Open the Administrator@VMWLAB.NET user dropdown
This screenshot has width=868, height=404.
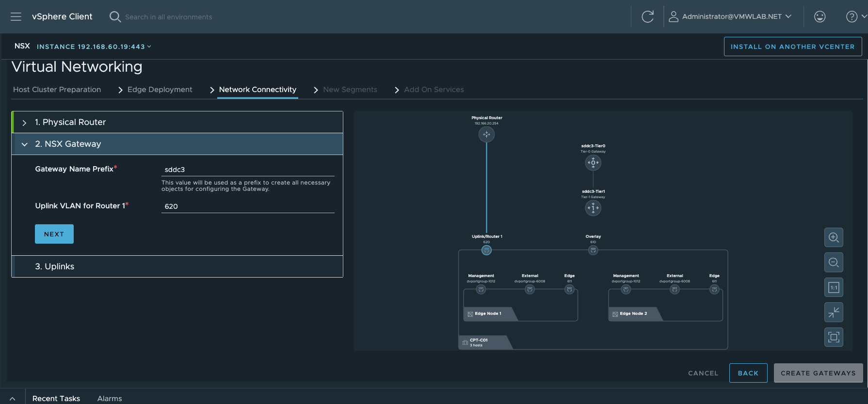tap(737, 16)
